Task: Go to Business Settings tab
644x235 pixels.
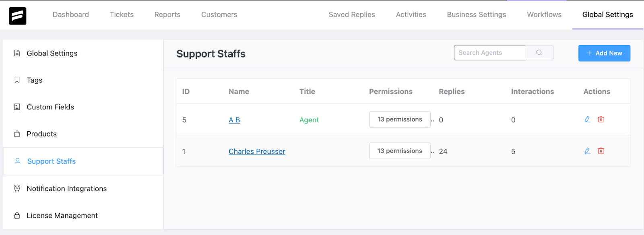Action: pos(477,15)
